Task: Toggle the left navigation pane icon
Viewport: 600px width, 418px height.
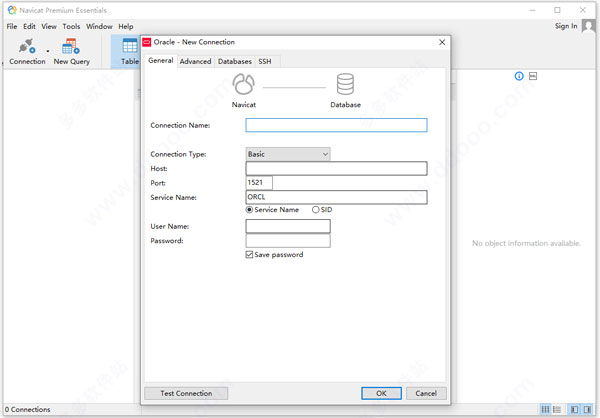Action: pyautogui.click(x=574, y=410)
